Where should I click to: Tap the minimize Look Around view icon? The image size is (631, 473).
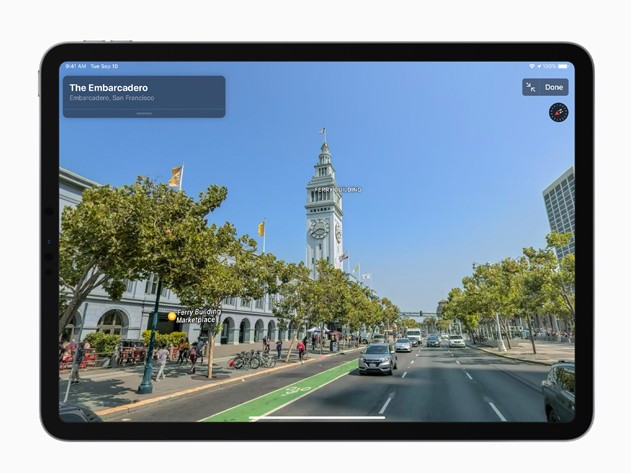531,87
